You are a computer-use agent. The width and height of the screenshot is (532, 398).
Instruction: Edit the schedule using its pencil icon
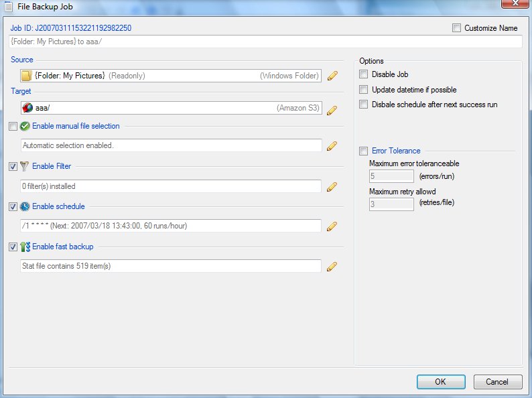pyautogui.click(x=332, y=226)
